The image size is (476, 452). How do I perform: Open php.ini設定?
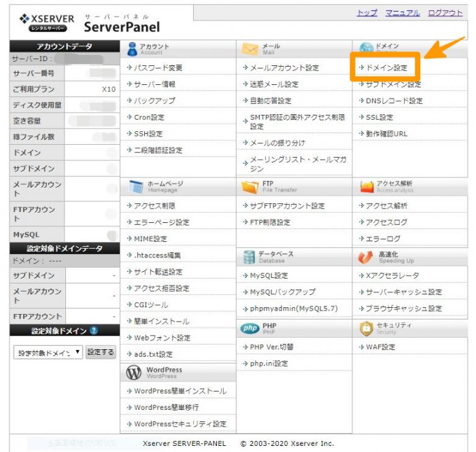click(x=269, y=364)
